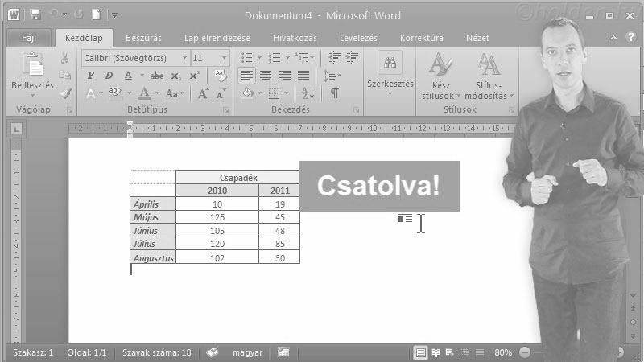Select Full Screen Reading view button
The width and height of the screenshot is (644, 362).
(x=436, y=352)
